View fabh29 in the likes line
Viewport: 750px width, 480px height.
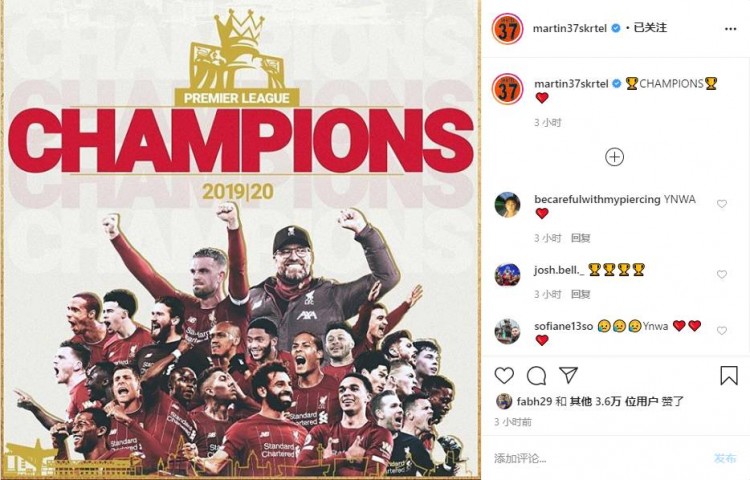click(534, 401)
